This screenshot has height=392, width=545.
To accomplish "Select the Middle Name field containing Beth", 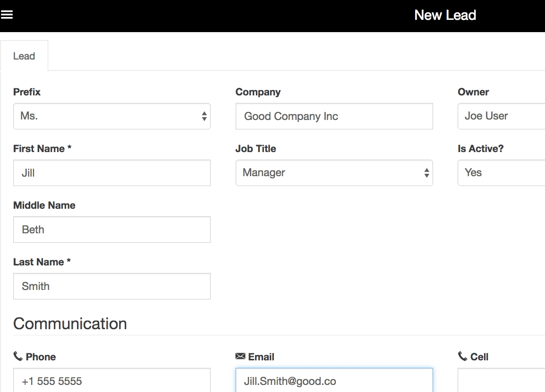I will [111, 230].
